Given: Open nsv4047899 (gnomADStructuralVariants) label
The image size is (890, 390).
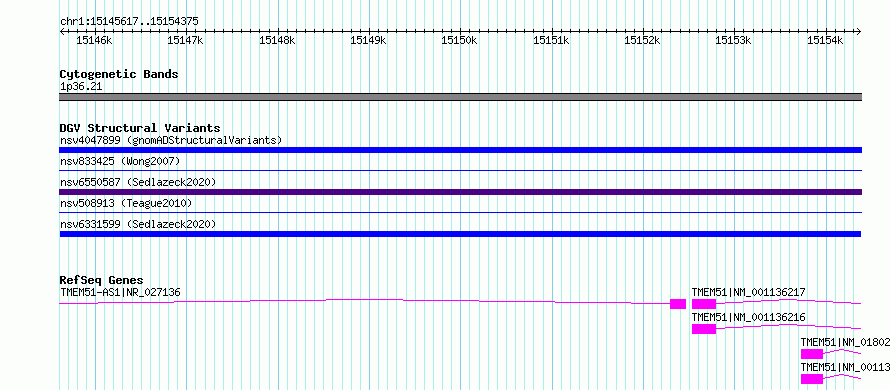Looking at the screenshot, I should pyautogui.click(x=171, y=140).
